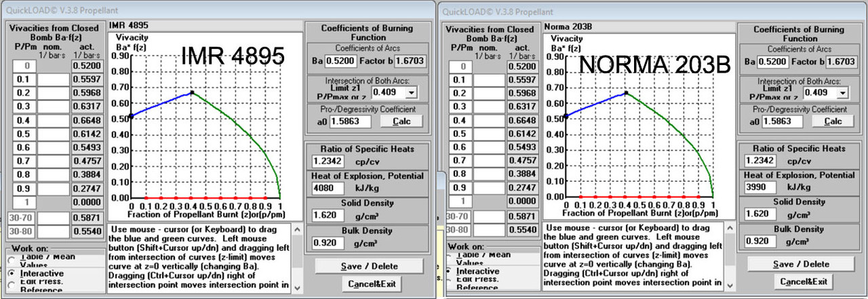Open Limit z1 dropdown in IMR 4895 window
This screenshot has height=299, width=868.
pyautogui.click(x=412, y=92)
